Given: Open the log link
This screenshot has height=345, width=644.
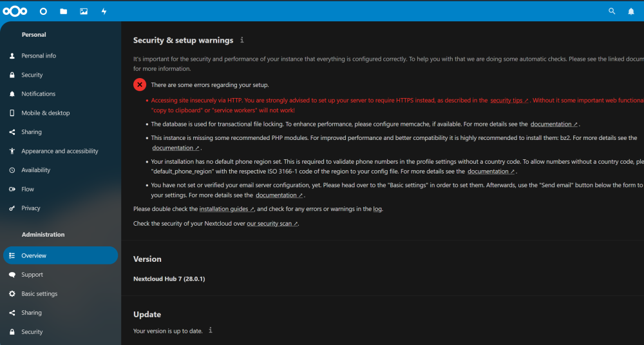Looking at the screenshot, I should coord(377,209).
